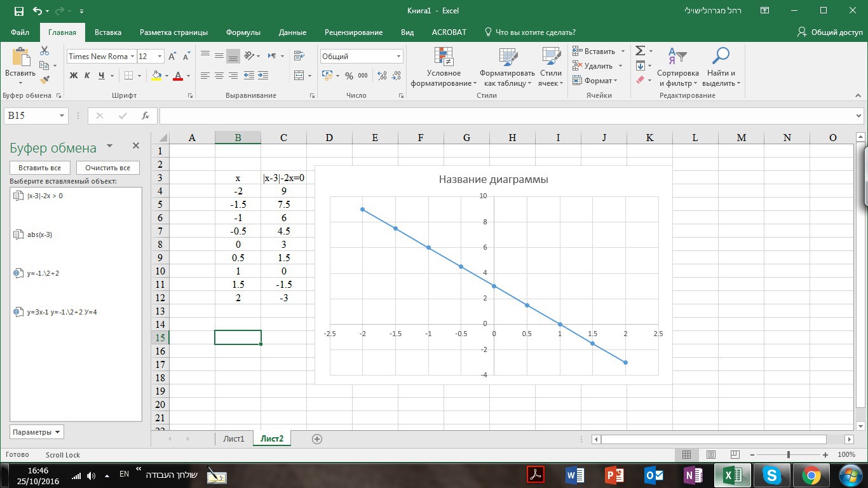868x488 pixels.
Task: Switch to Page Layout view icon
Action: point(711,454)
